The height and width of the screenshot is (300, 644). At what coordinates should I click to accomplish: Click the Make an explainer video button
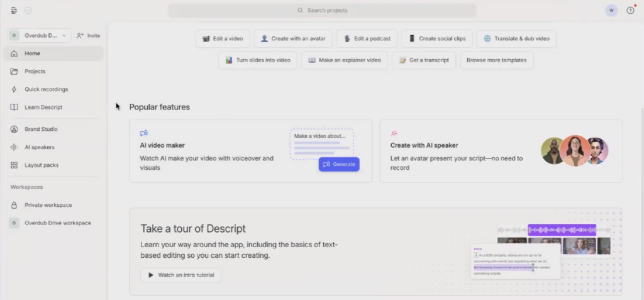(x=345, y=60)
